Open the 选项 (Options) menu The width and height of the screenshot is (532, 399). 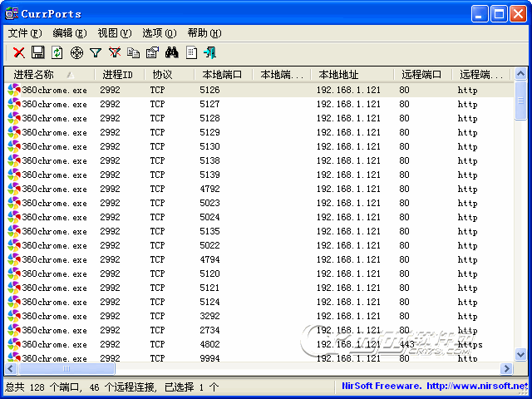(159, 33)
